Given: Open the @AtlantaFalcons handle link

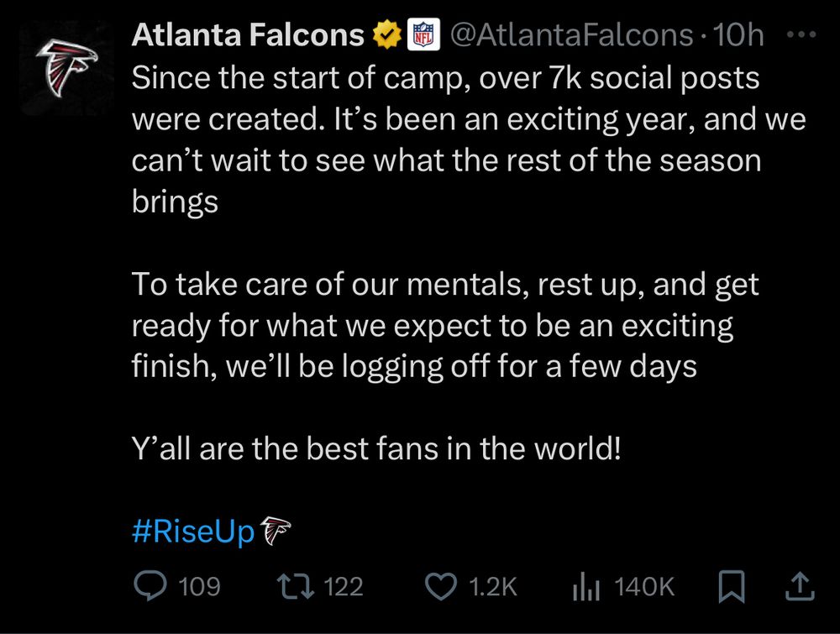Looking at the screenshot, I should 572,34.
